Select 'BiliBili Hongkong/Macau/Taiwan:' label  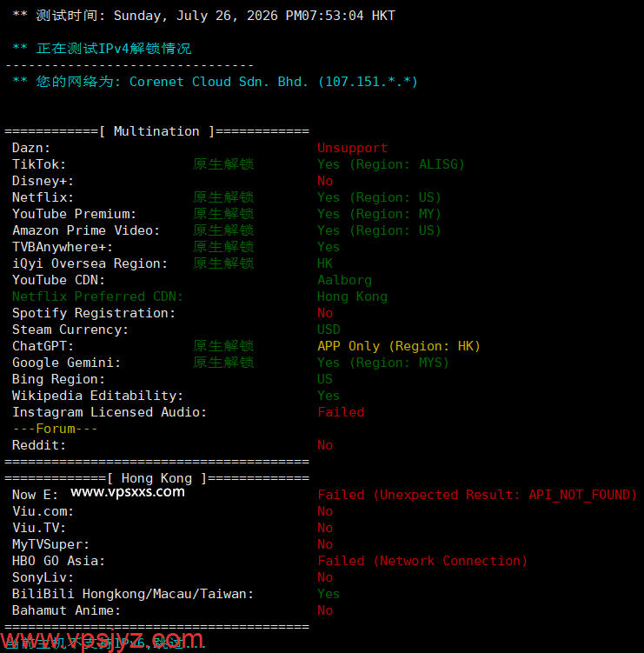pos(133,594)
